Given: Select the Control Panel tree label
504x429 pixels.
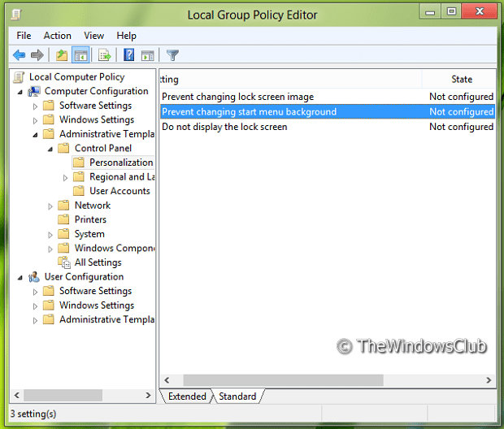Looking at the screenshot, I should click(x=103, y=148).
